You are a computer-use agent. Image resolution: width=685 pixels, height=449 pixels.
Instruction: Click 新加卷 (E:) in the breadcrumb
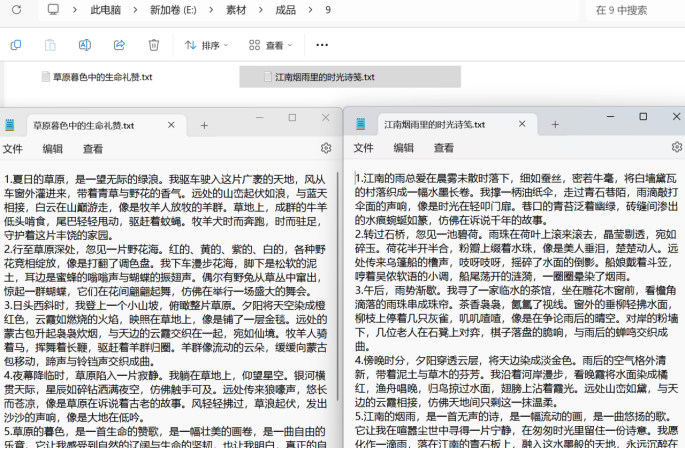(x=173, y=10)
